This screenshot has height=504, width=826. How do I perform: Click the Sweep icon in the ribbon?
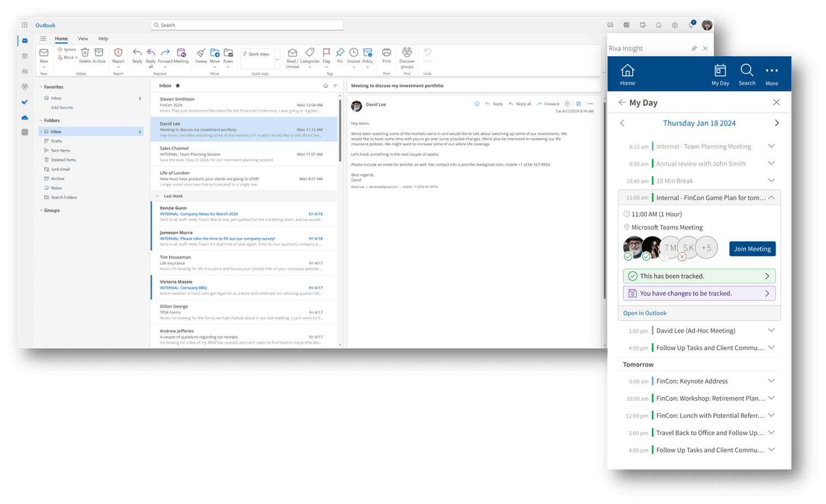pyautogui.click(x=201, y=53)
